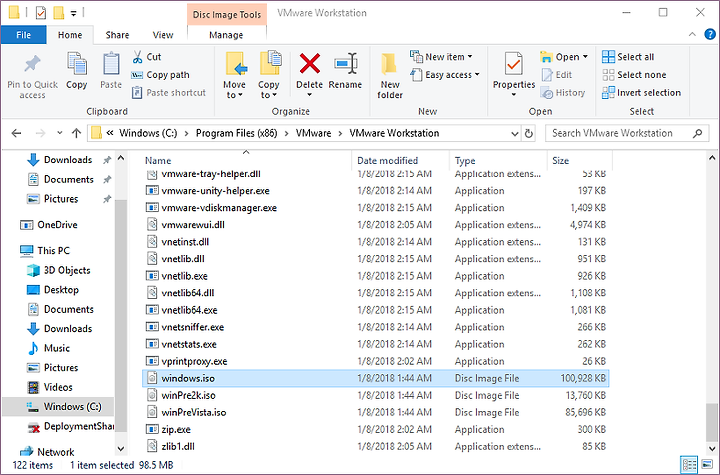Click the Properties checkmark icon
The height and width of the screenshot is (475, 720).
(513, 64)
